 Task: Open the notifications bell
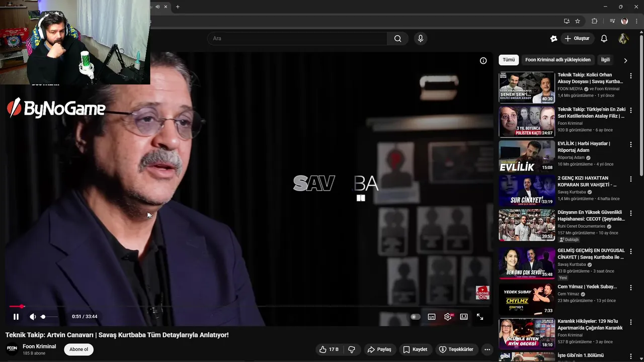[604, 39]
